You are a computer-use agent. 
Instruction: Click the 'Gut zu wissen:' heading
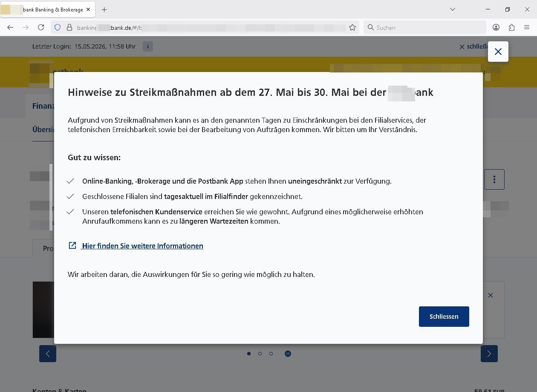(x=94, y=158)
